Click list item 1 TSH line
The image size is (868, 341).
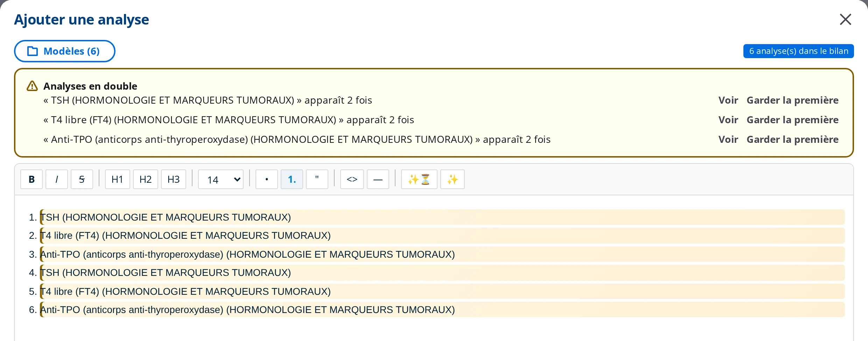[442, 217]
